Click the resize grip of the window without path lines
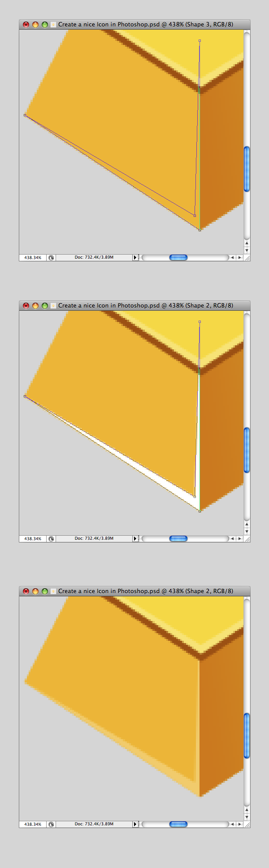 point(247,824)
